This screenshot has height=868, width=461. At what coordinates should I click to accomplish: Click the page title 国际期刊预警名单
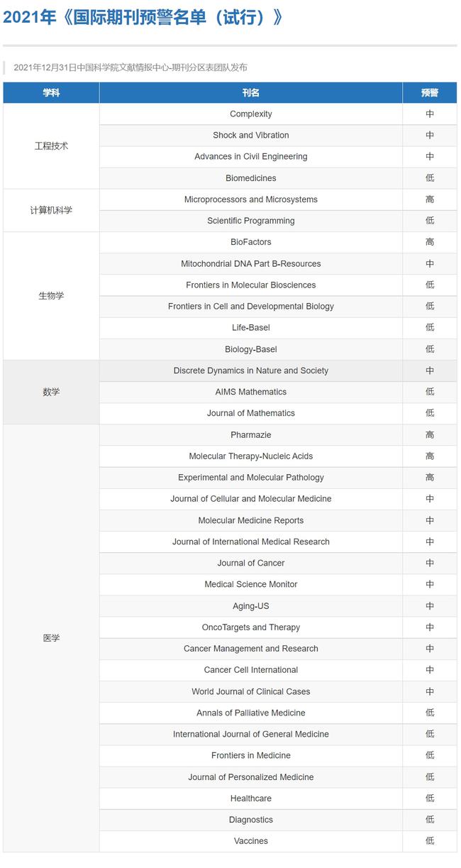(x=142, y=18)
